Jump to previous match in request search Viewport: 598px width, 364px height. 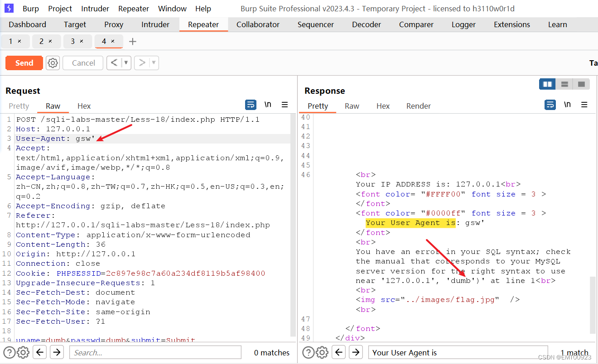click(40, 352)
